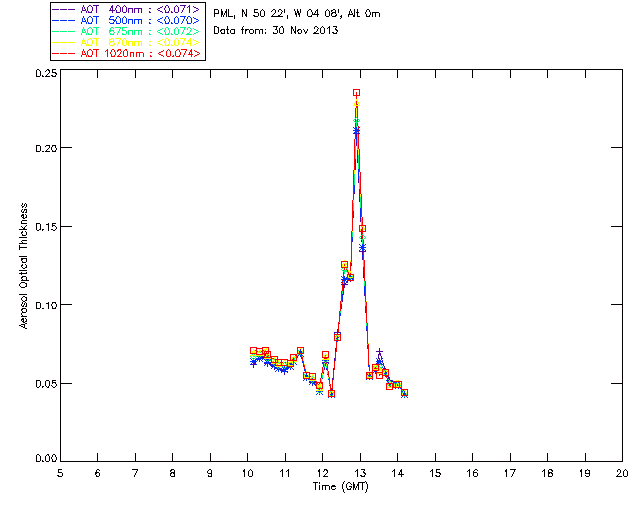The image size is (640, 512).
Task: Click the 0.20 y-axis tick label
Action: click(46, 148)
